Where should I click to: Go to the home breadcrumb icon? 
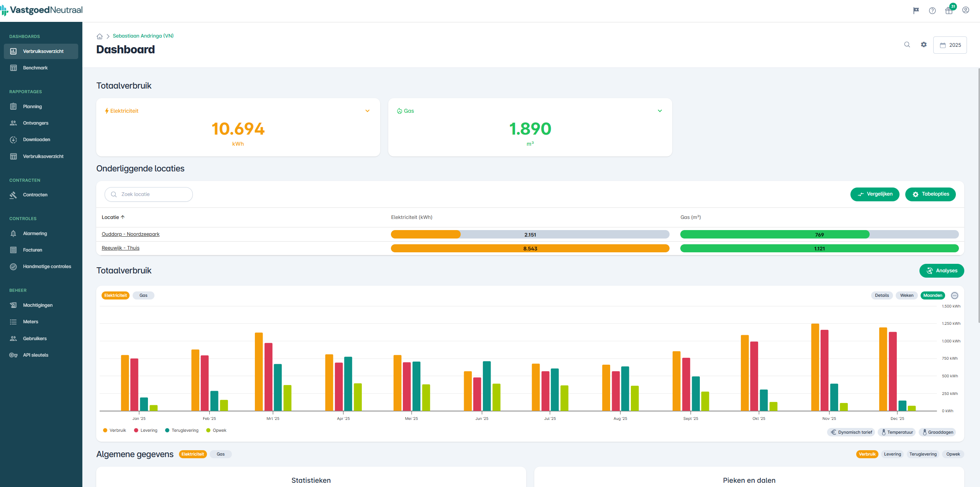tap(100, 36)
